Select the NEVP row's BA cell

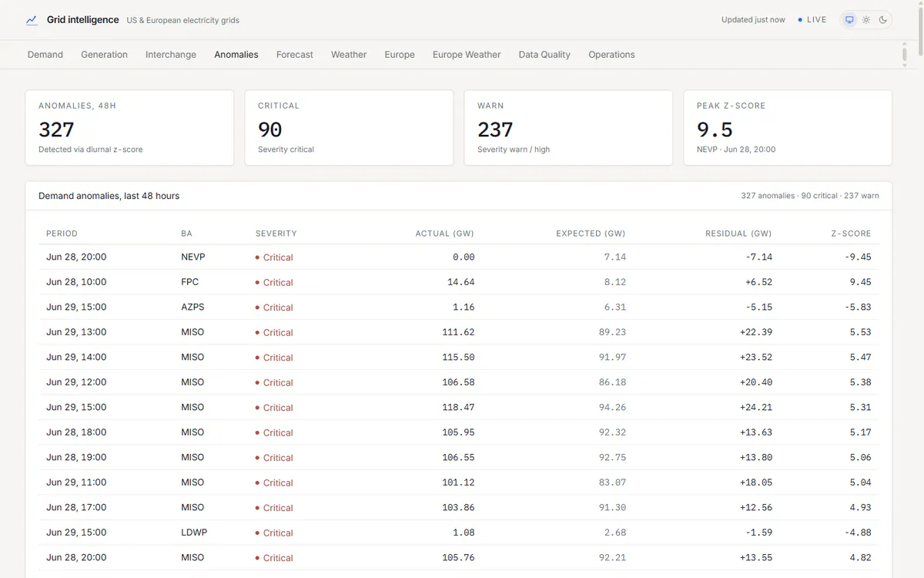click(x=193, y=257)
